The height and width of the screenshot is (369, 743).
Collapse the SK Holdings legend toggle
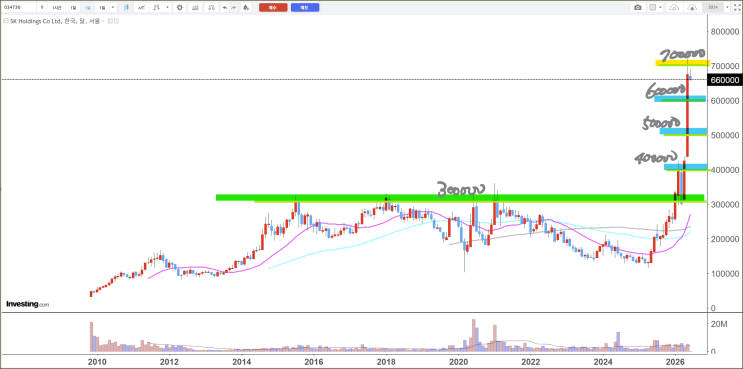(6, 21)
